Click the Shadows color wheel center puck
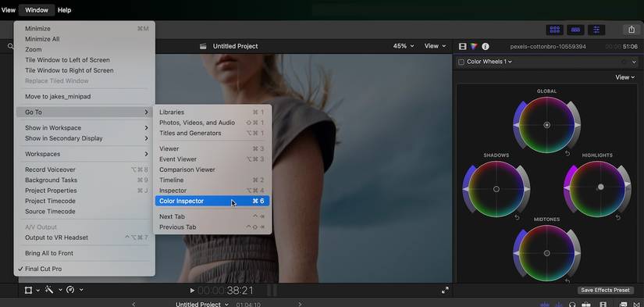This screenshot has width=644, height=307. 496,189
